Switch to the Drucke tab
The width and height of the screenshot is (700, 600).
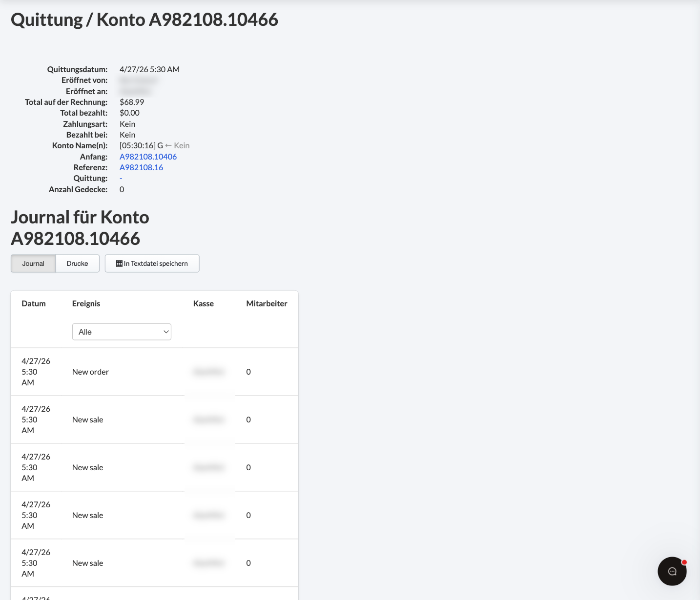tap(78, 263)
